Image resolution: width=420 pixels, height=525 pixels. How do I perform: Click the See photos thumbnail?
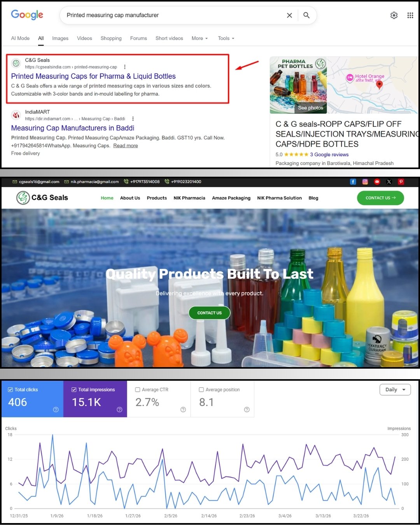click(311, 108)
